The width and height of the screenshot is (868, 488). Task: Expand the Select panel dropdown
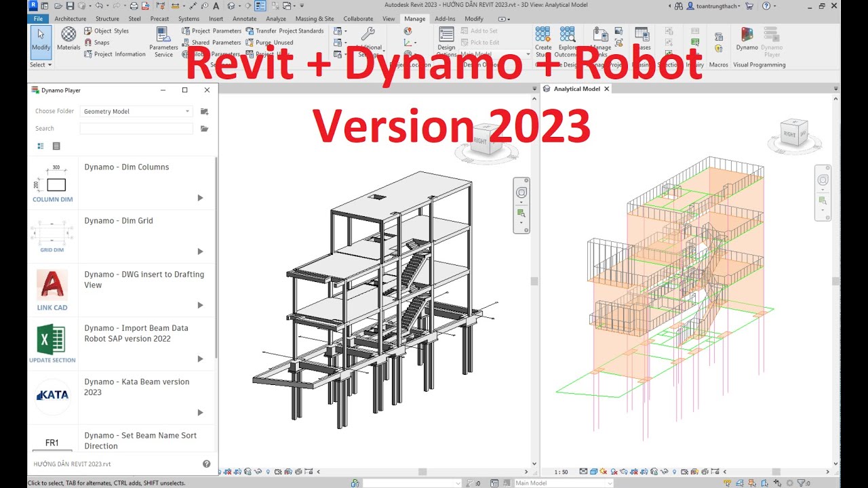pos(40,65)
